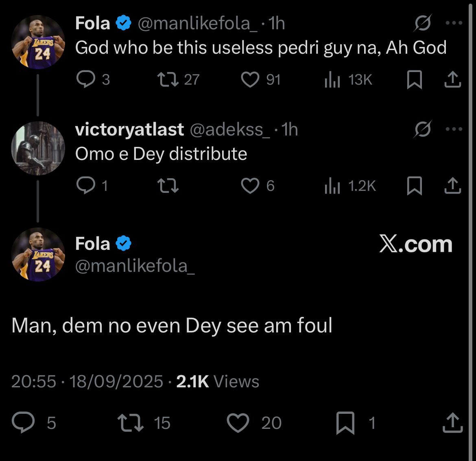Viewport: 476px width, 461px height.
Task: Repost victoryatlast's Omo e Dey tweet
Action: (x=168, y=186)
